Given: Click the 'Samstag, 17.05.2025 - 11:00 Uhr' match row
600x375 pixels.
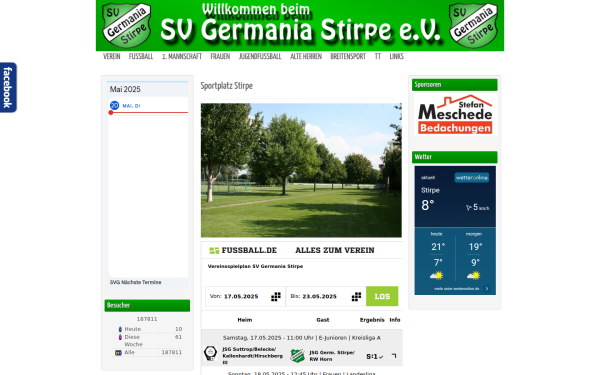Looking at the screenshot, I should click(302, 338).
